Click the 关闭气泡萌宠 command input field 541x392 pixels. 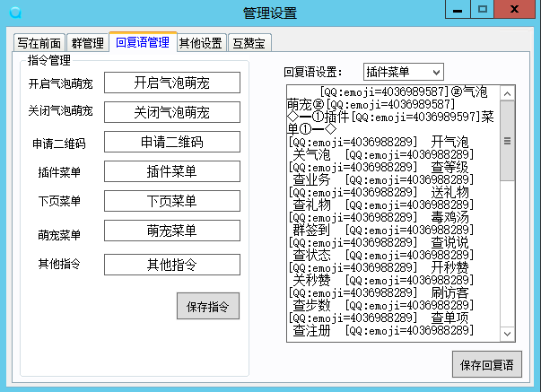(x=171, y=113)
